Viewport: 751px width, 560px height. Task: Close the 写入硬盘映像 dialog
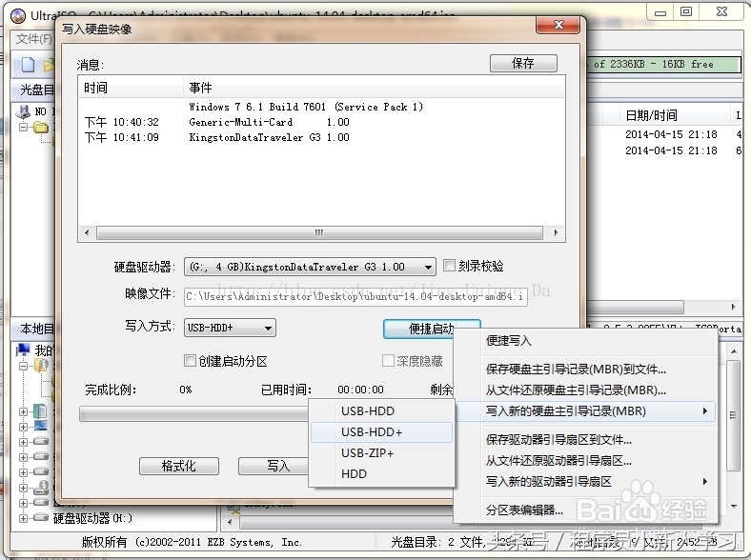[558, 25]
